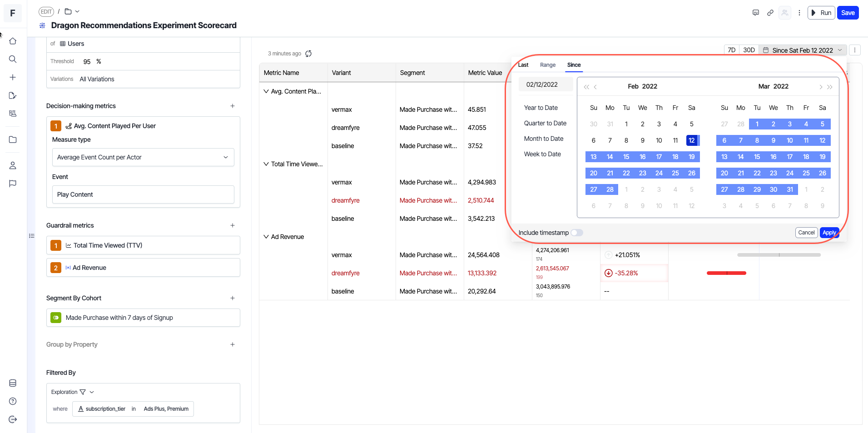Open the help question mark icon
This screenshot has width=868, height=433.
13,401
